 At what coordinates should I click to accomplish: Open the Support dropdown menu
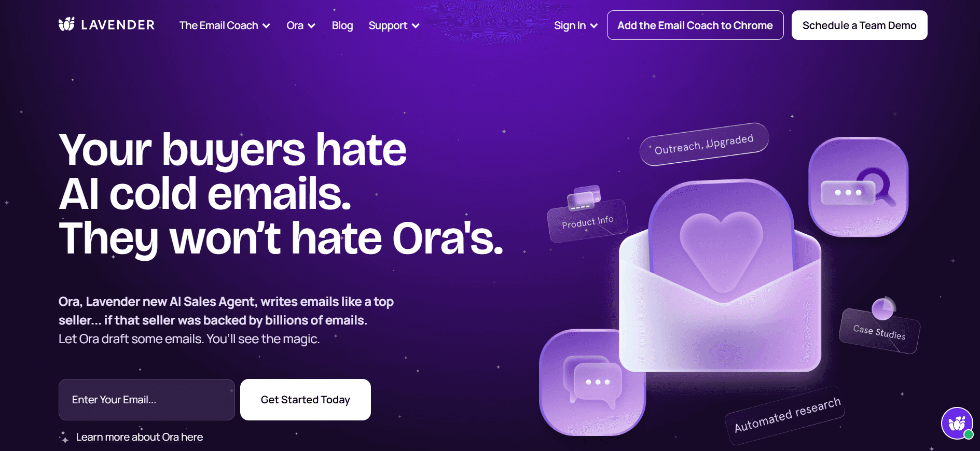pyautogui.click(x=394, y=25)
